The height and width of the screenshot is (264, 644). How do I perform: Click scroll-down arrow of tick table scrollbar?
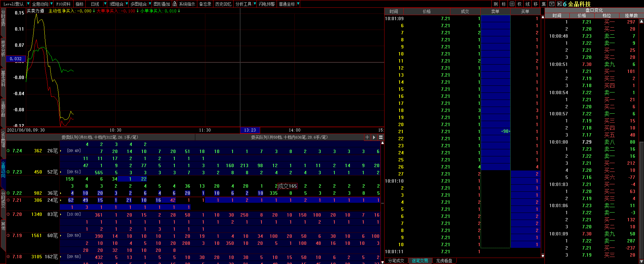pyautogui.click(x=542, y=256)
